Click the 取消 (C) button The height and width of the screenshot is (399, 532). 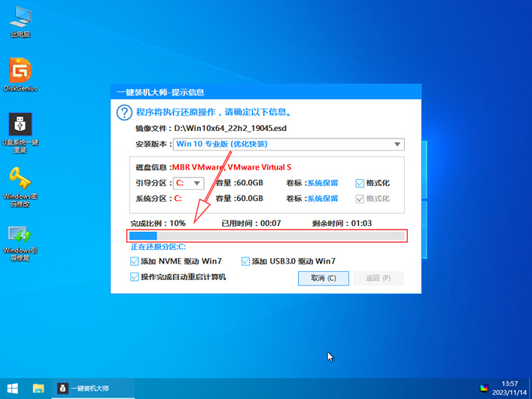click(x=324, y=278)
